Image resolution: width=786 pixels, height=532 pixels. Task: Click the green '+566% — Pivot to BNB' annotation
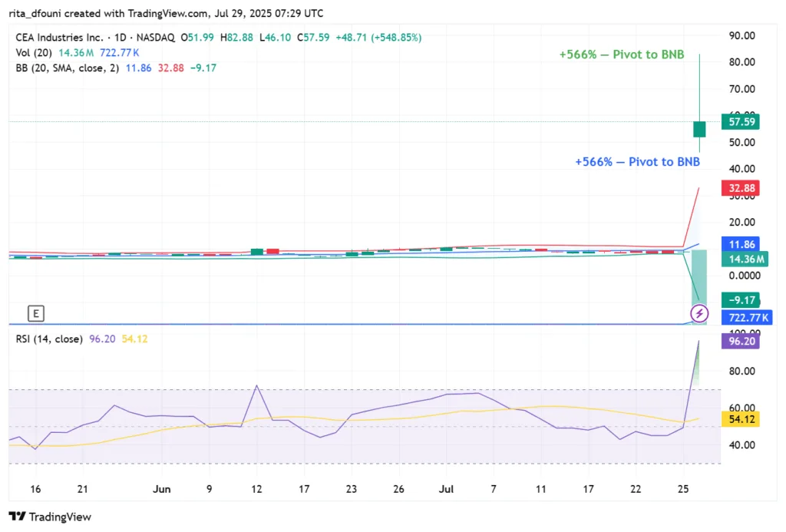(x=622, y=55)
